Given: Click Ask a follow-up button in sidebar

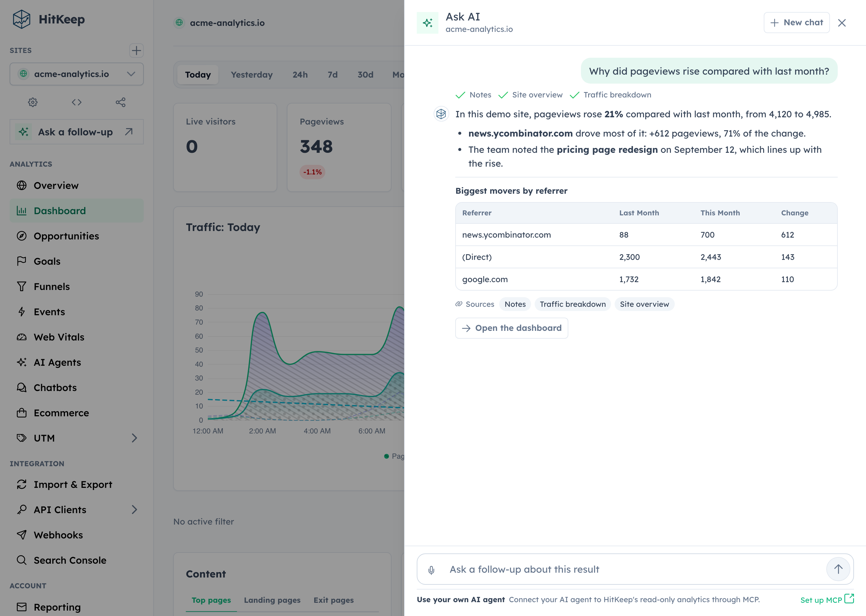Looking at the screenshot, I should point(77,132).
